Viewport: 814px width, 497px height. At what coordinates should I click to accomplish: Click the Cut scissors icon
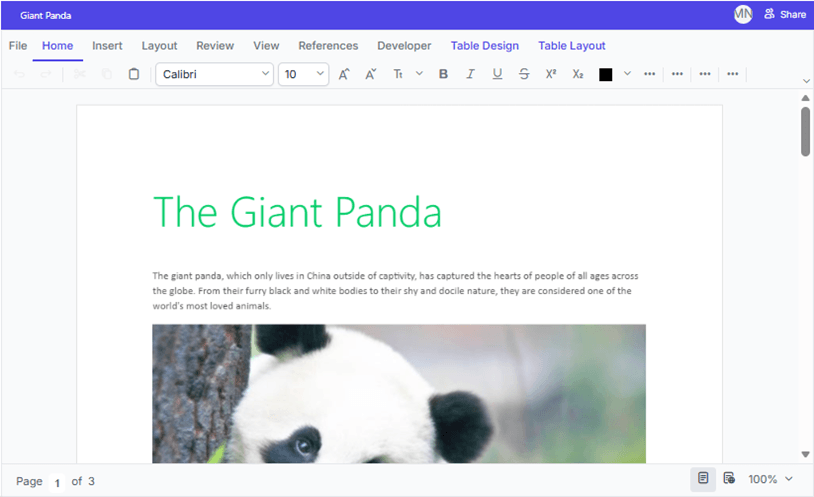pos(79,74)
